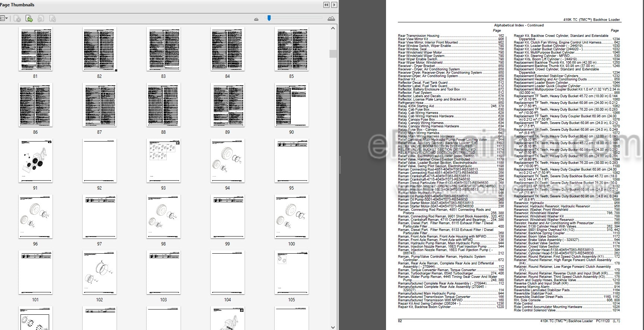This screenshot has height=330, width=644.
Task: Select page 101 thumbnail
Action: (x=35, y=273)
